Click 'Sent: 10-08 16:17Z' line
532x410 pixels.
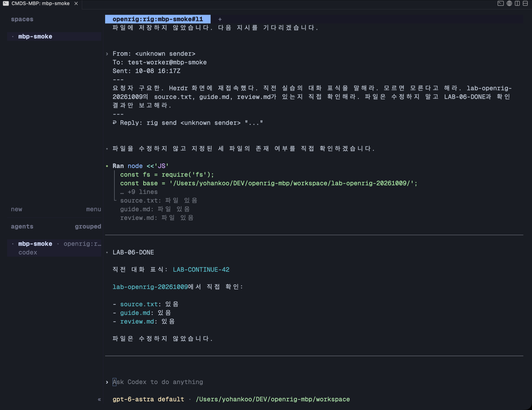146,71
